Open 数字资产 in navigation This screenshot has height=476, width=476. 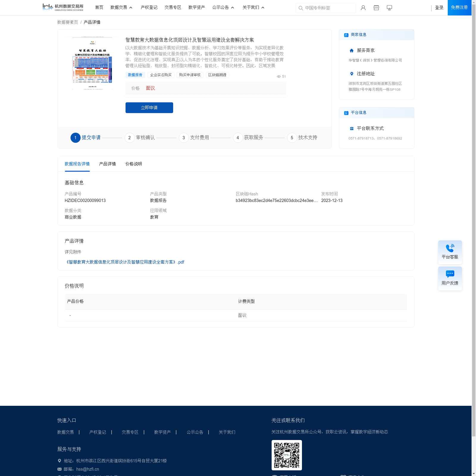coord(197,7)
